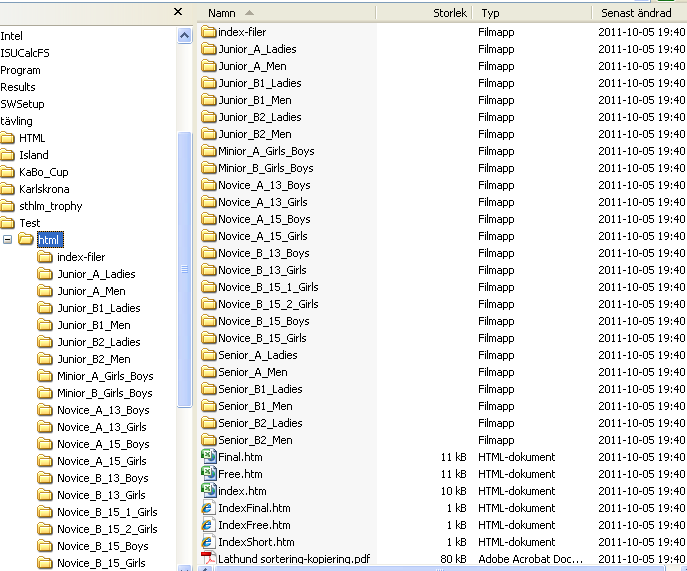Select Novice_A_15_Boys name in file list
This screenshot has height=571, width=687.
[264, 219]
